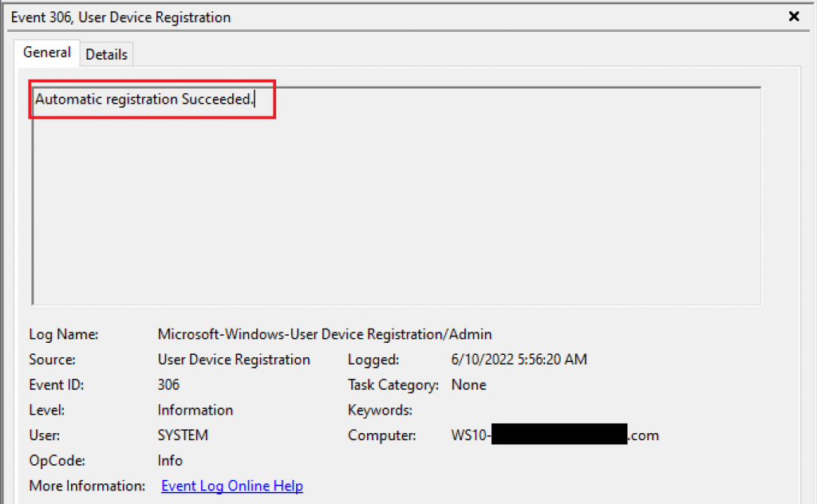Click the 'Computer:' label
817x504 pixels.
pos(382,435)
